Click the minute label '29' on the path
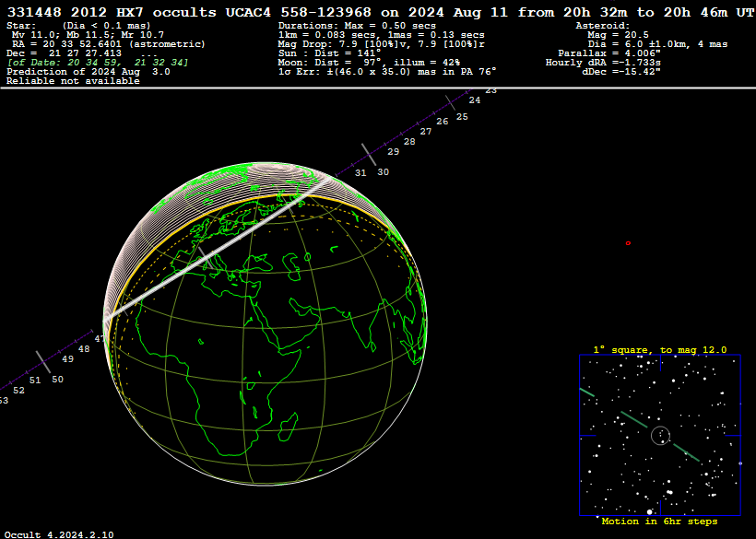 point(394,152)
